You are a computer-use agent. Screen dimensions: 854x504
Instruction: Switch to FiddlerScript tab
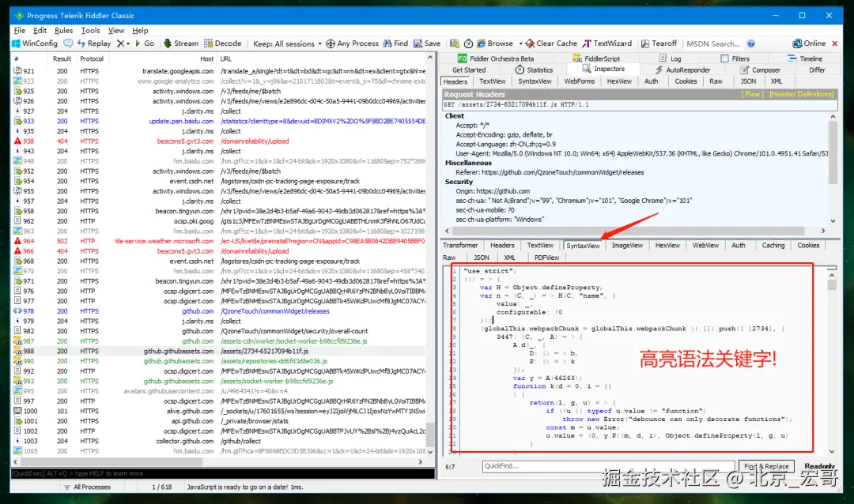point(596,58)
